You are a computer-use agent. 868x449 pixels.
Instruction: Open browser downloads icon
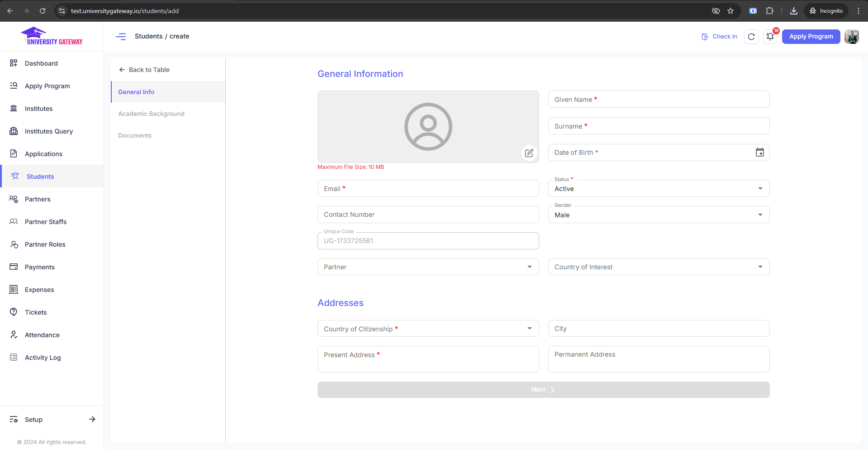coord(793,11)
